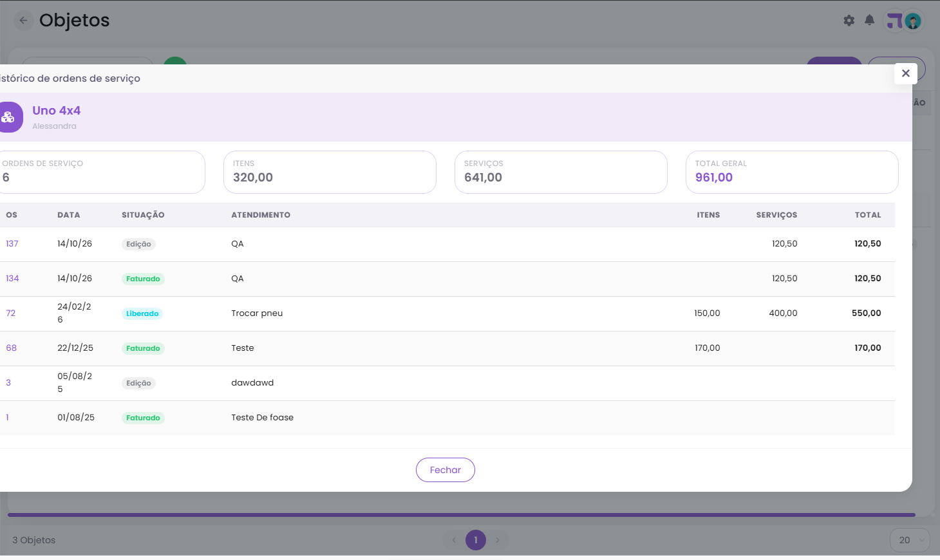Select page 1 in pagination
The image size is (940, 560).
point(476,540)
